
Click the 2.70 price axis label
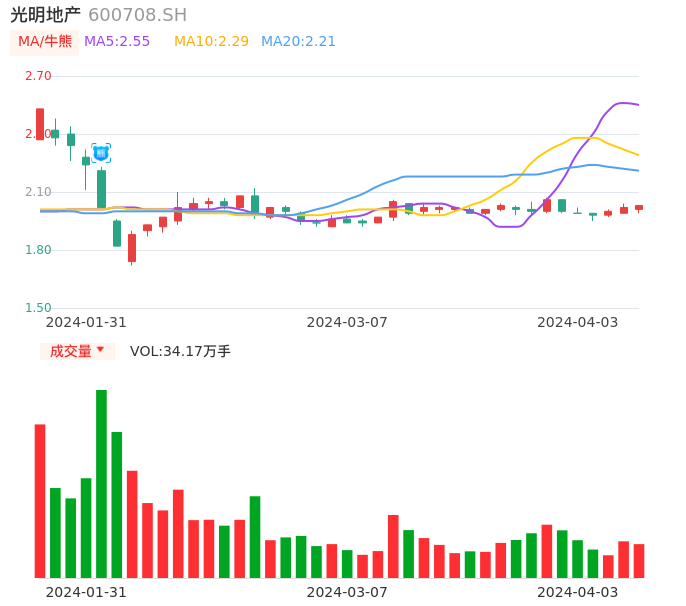point(37,76)
